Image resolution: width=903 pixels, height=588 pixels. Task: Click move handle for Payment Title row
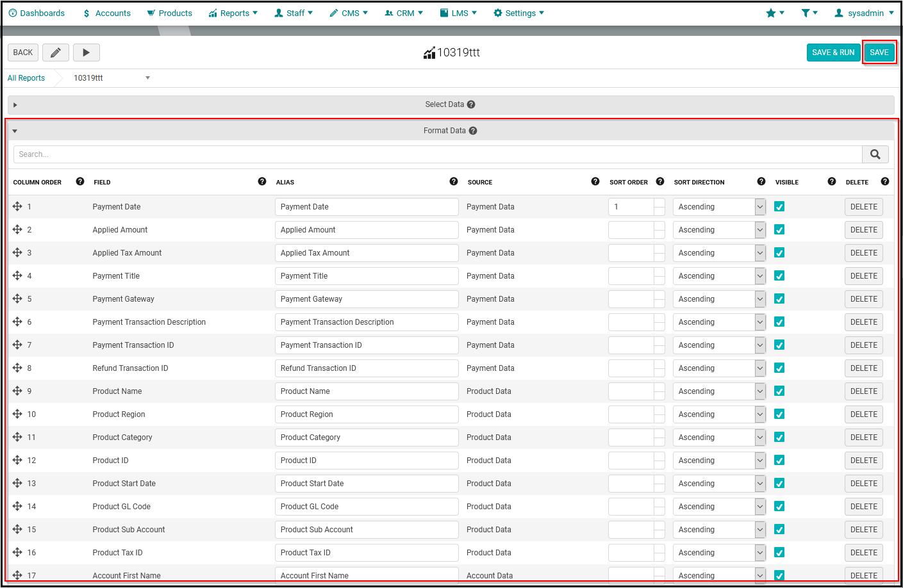[17, 275]
